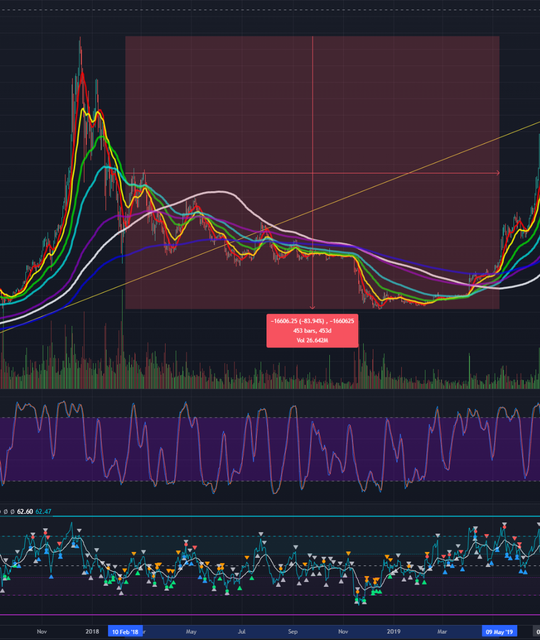Viewport: 540px width, 640px height.
Task: Click the Jul label on the time axis
Action: point(242,631)
